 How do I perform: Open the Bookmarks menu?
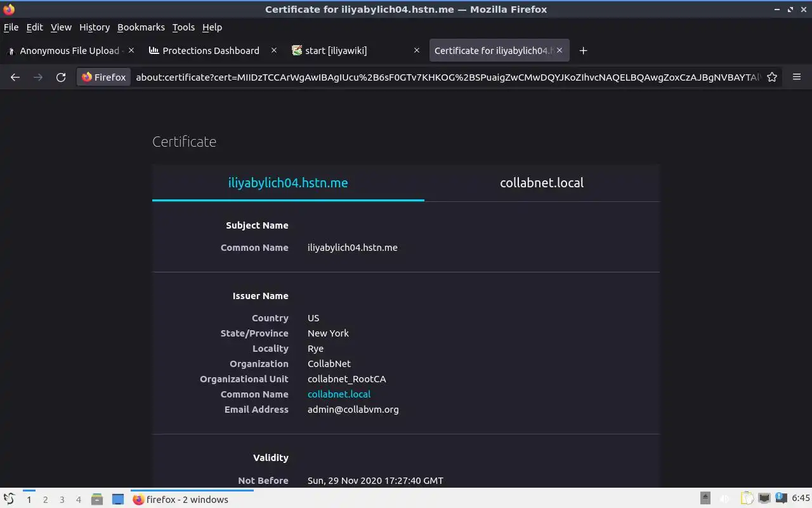(141, 27)
